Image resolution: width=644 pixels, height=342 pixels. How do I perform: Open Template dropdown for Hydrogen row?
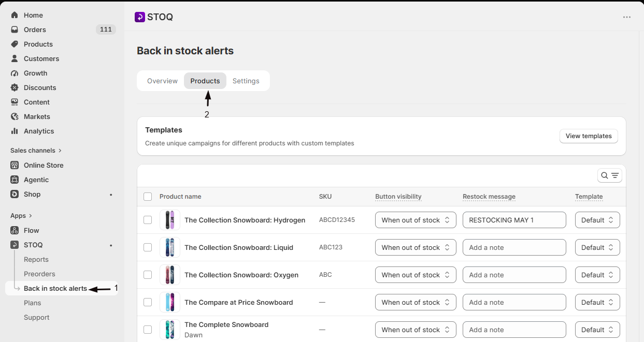[597, 220]
